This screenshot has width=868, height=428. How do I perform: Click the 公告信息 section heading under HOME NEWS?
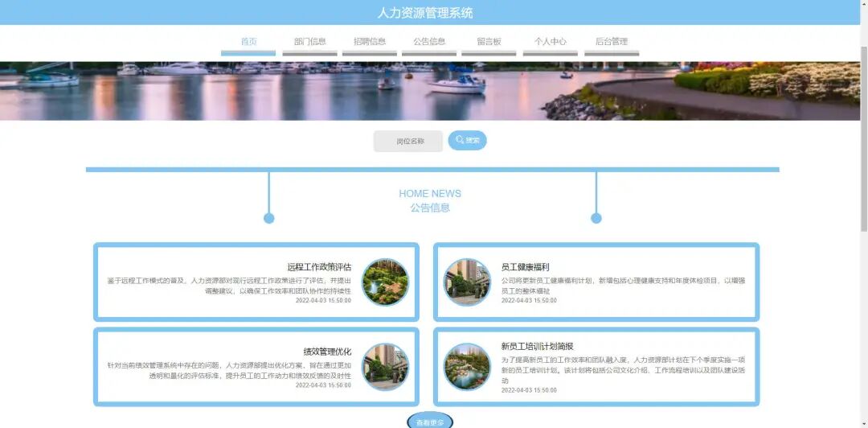[430, 208]
